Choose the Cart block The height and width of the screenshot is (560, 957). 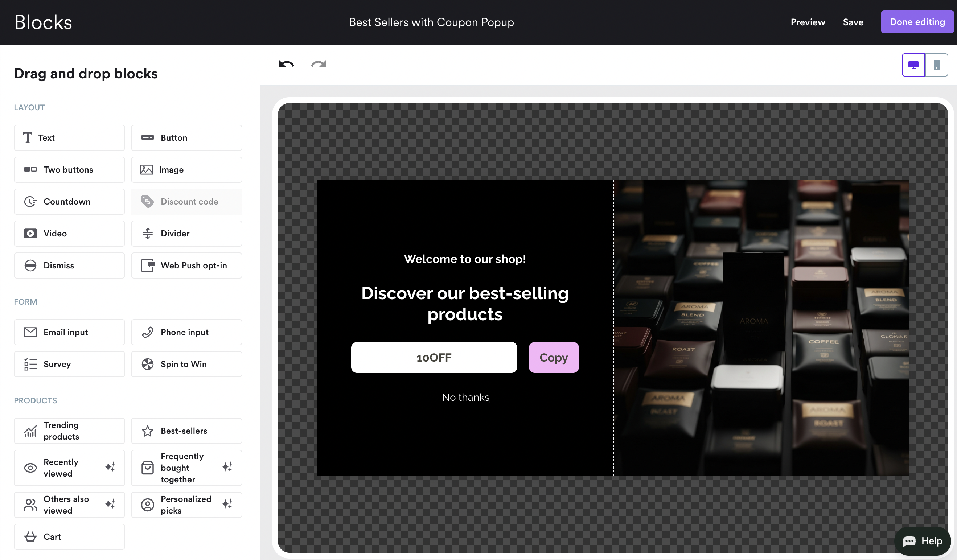click(69, 536)
